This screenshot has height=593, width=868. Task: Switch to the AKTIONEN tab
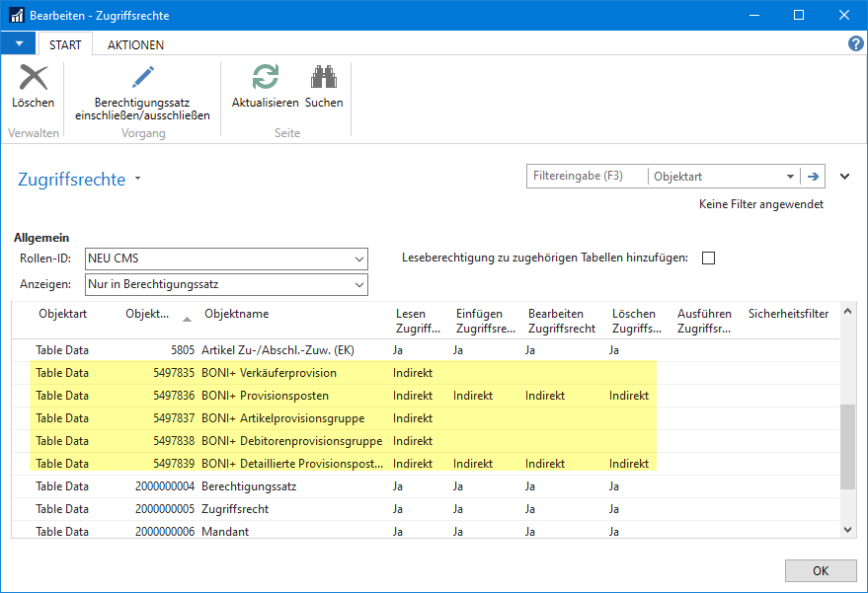(135, 44)
